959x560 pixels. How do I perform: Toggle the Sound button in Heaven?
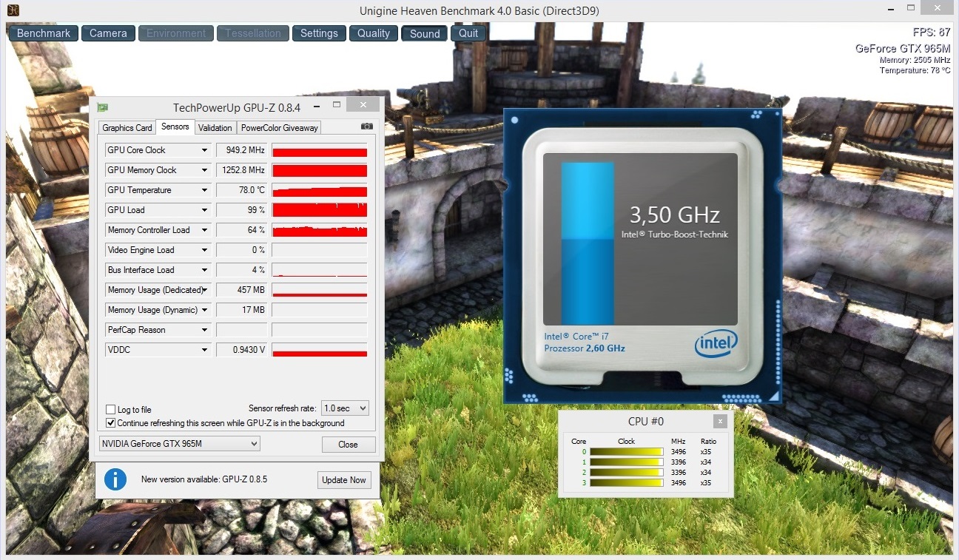[425, 33]
